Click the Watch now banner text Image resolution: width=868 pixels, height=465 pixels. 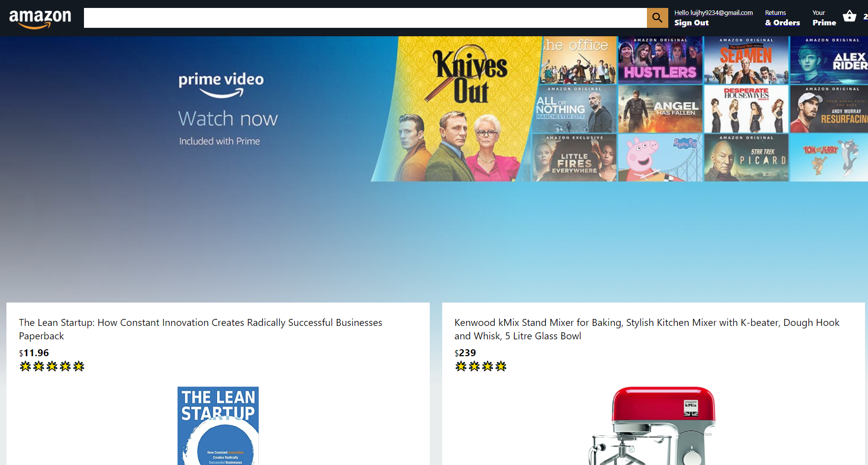pos(228,119)
